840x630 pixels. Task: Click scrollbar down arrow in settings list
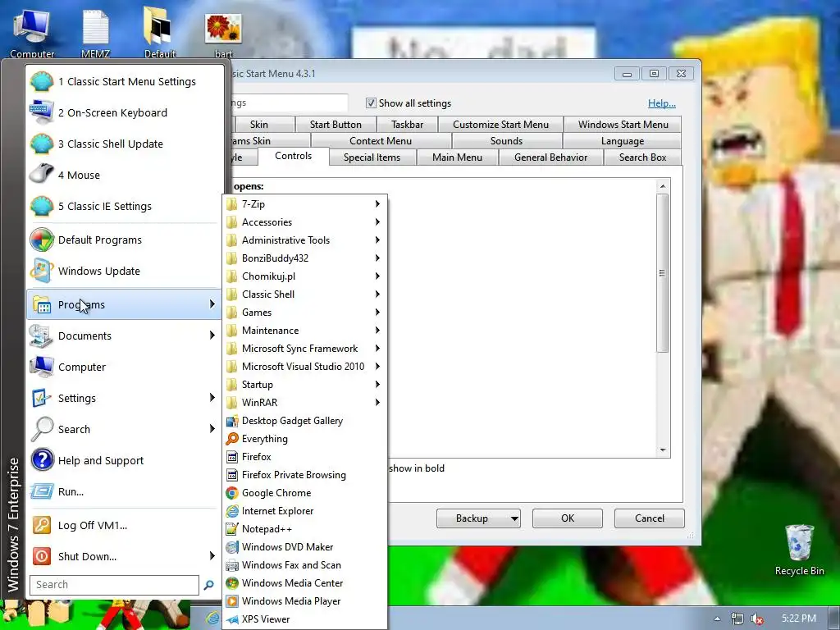(663, 450)
